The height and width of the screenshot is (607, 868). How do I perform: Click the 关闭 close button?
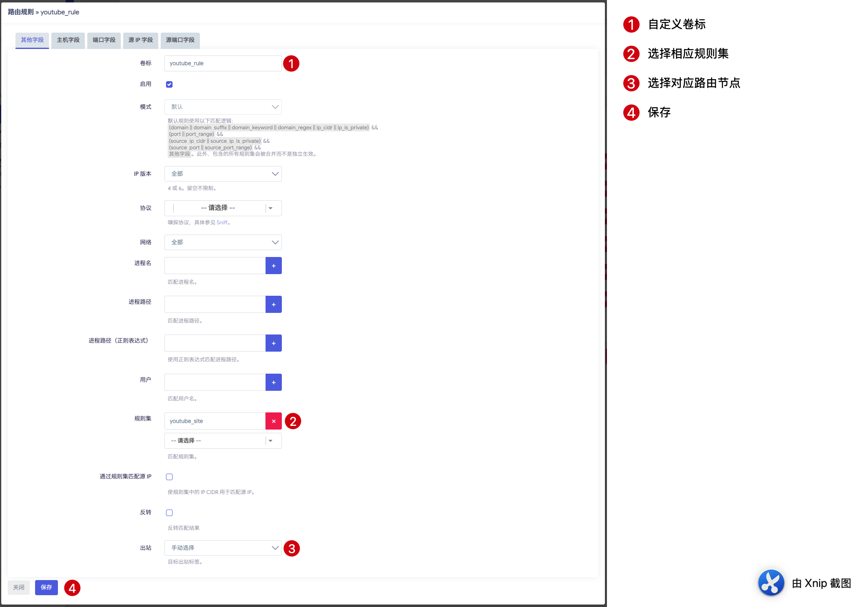19,587
